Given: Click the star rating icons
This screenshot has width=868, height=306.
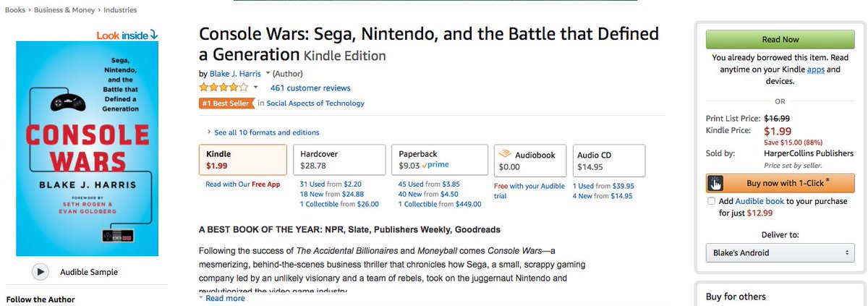Looking at the screenshot, I should coord(224,88).
